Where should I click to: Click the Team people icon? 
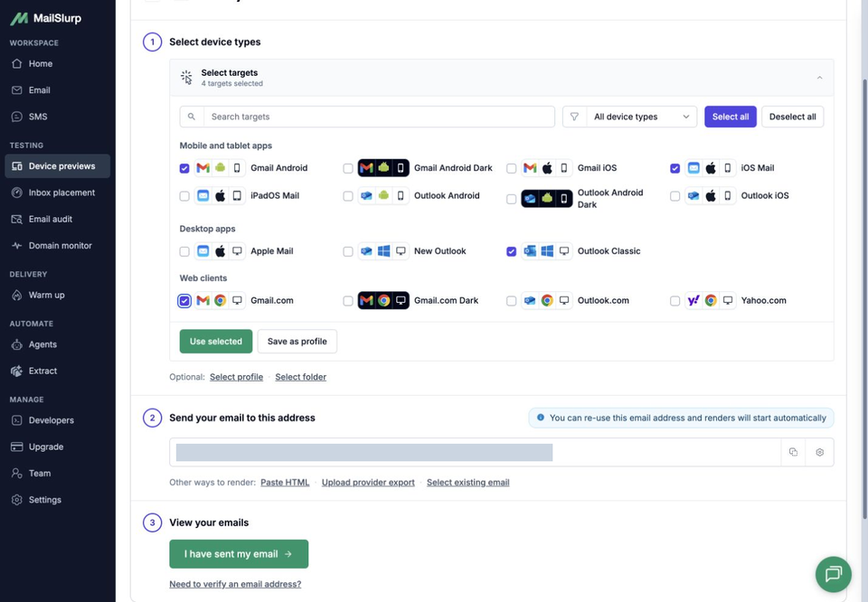[17, 473]
